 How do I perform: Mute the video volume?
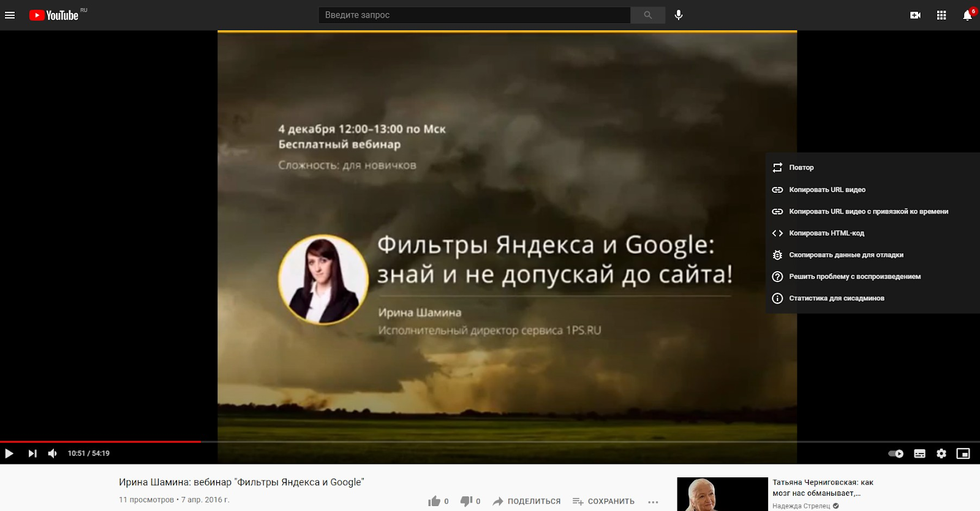point(53,453)
